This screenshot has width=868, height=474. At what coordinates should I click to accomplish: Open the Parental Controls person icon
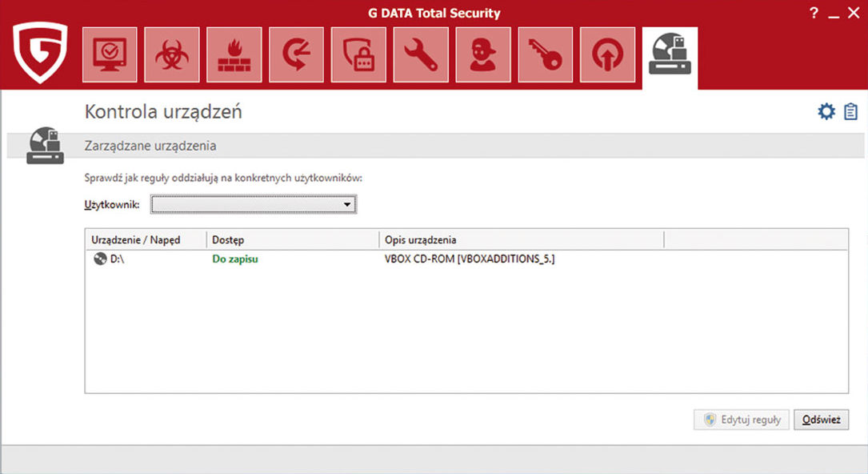(483, 54)
